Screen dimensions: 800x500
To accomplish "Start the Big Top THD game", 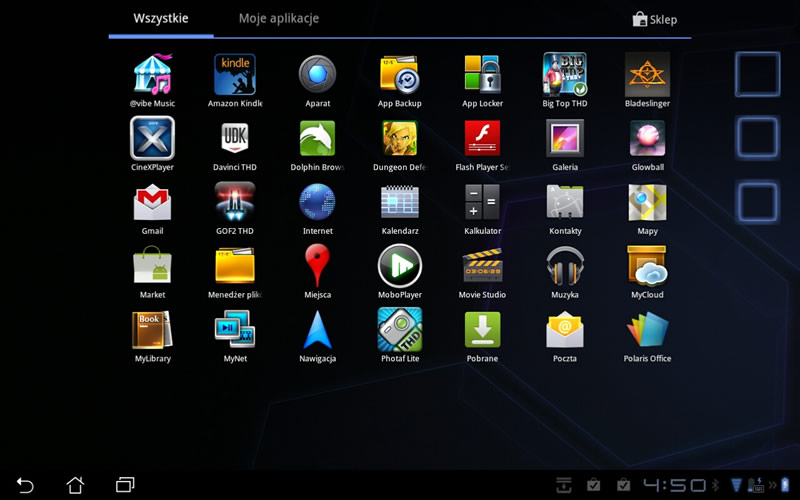I will (565, 75).
